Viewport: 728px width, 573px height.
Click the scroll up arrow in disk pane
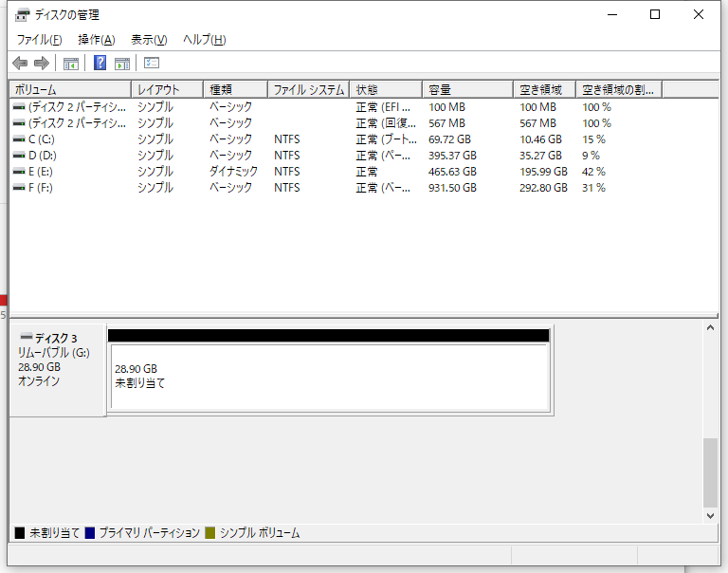pyautogui.click(x=711, y=327)
